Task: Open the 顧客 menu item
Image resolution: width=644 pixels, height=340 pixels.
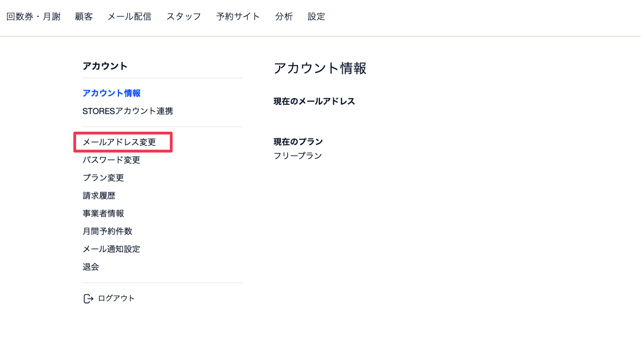Action: [x=84, y=16]
